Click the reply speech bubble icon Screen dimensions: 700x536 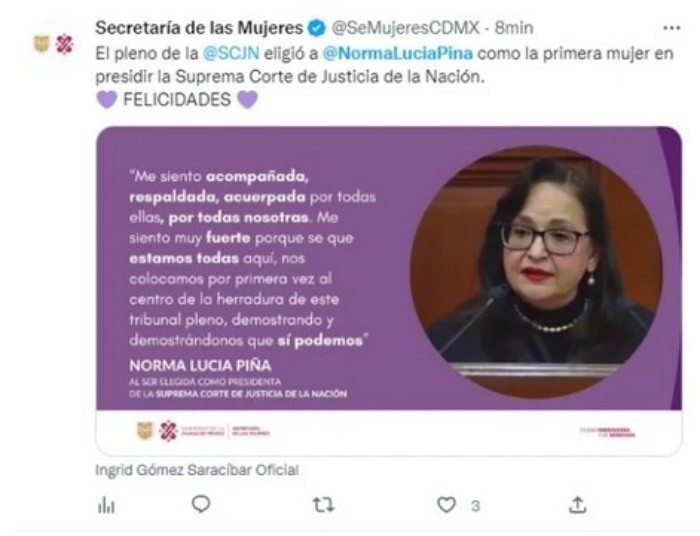point(200,504)
